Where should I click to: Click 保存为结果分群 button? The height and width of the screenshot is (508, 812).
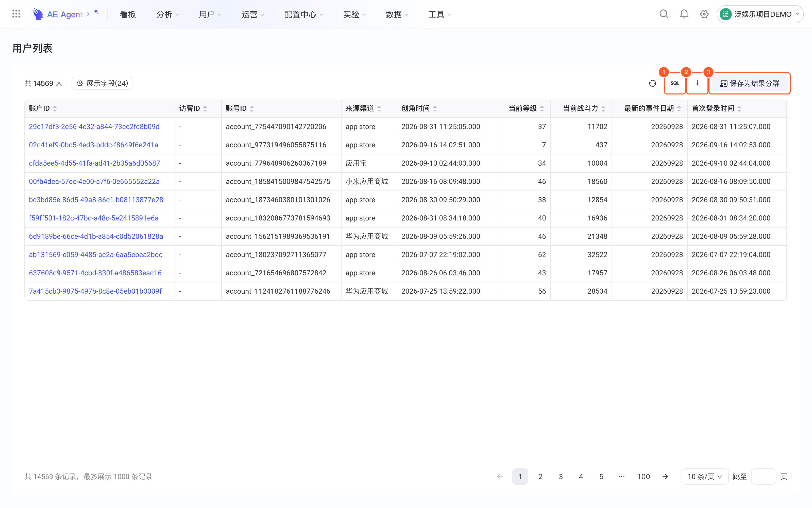(750, 83)
